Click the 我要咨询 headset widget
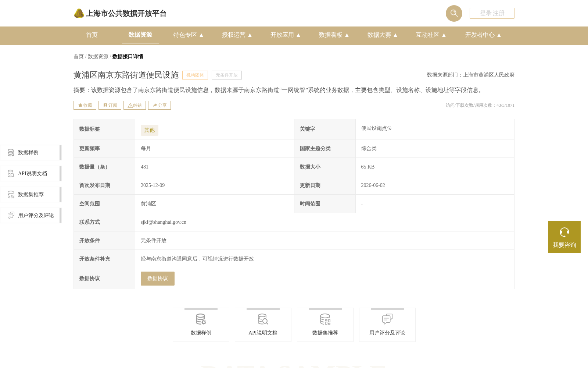Image resolution: width=588 pixels, height=368 pixels. 564,237
